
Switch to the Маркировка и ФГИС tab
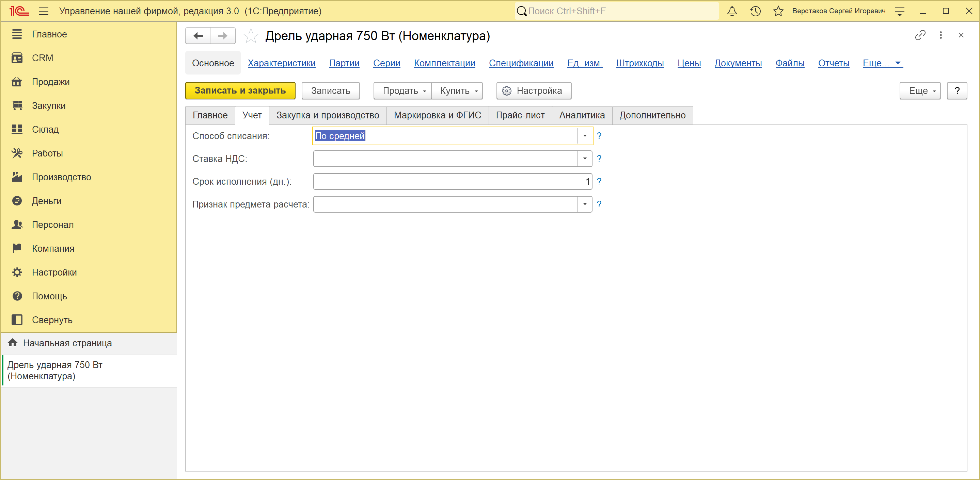click(438, 116)
